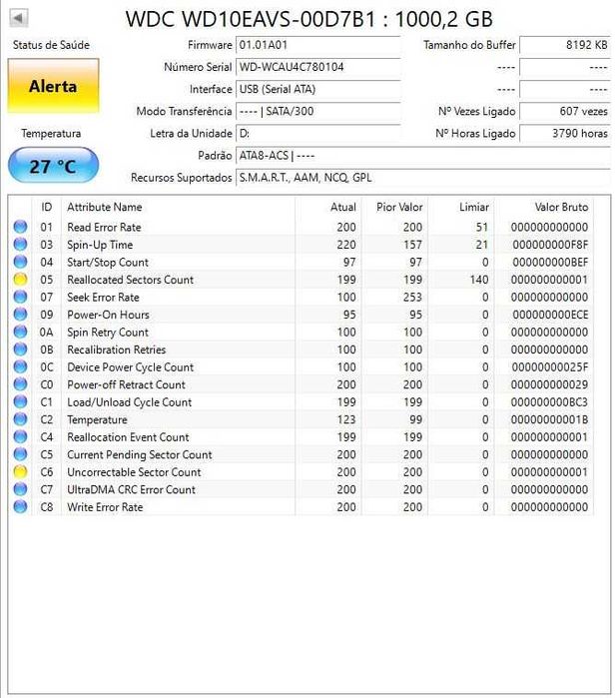
Task: Select the Start/Stop Count attribute name
Action: (108, 263)
